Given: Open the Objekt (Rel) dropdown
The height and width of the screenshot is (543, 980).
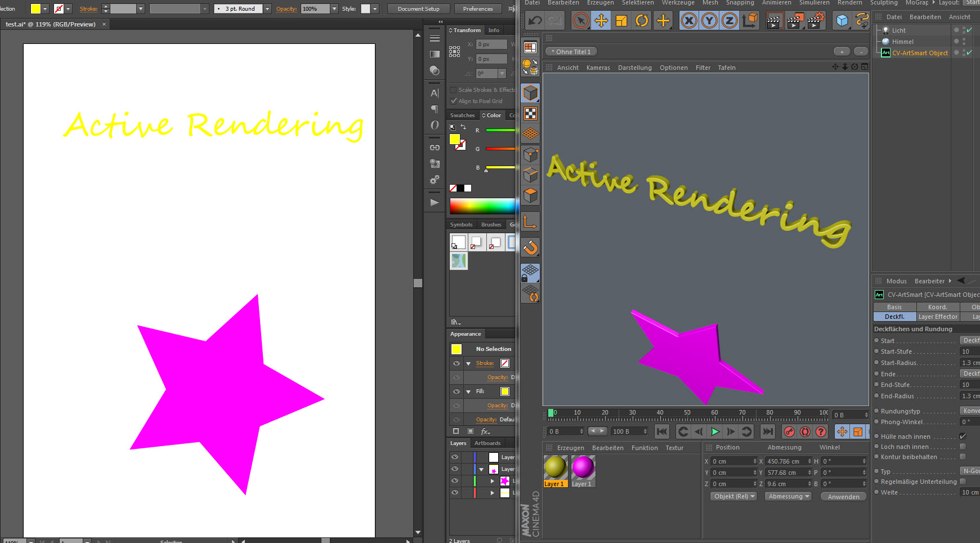Looking at the screenshot, I should point(734,496).
